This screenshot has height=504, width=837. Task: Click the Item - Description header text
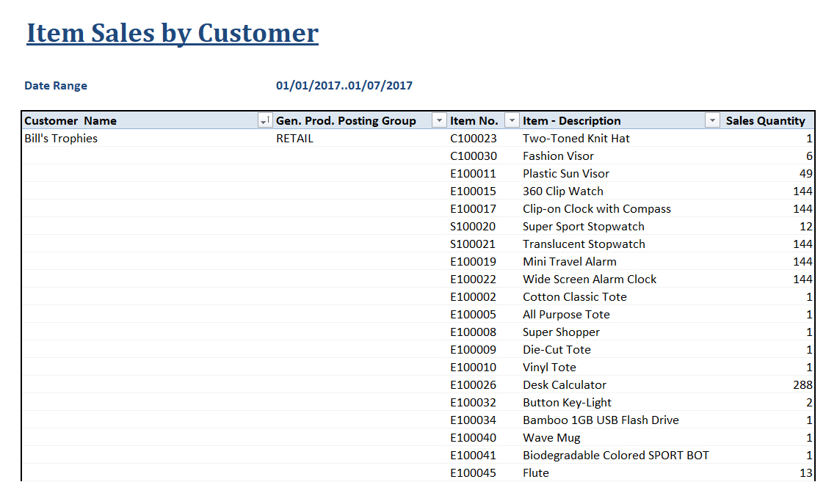pyautogui.click(x=572, y=120)
